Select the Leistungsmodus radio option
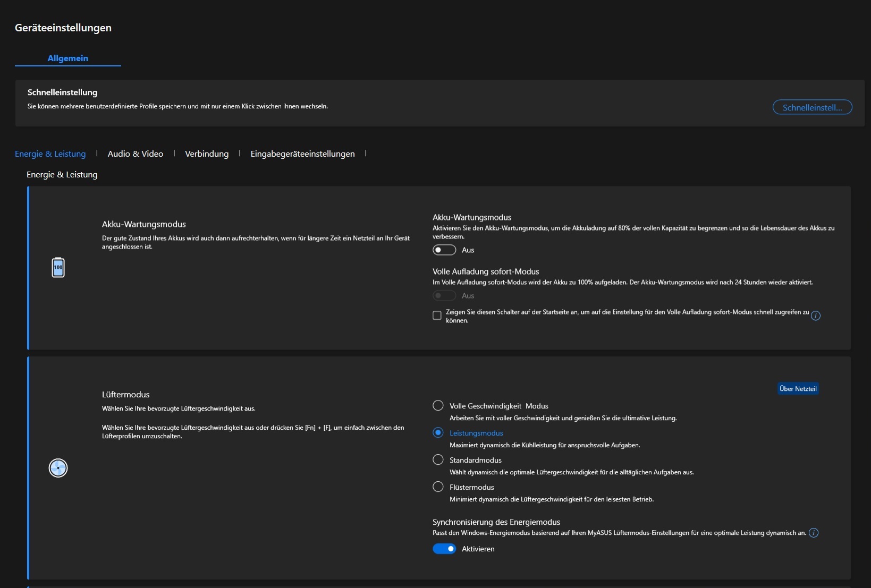 click(438, 433)
